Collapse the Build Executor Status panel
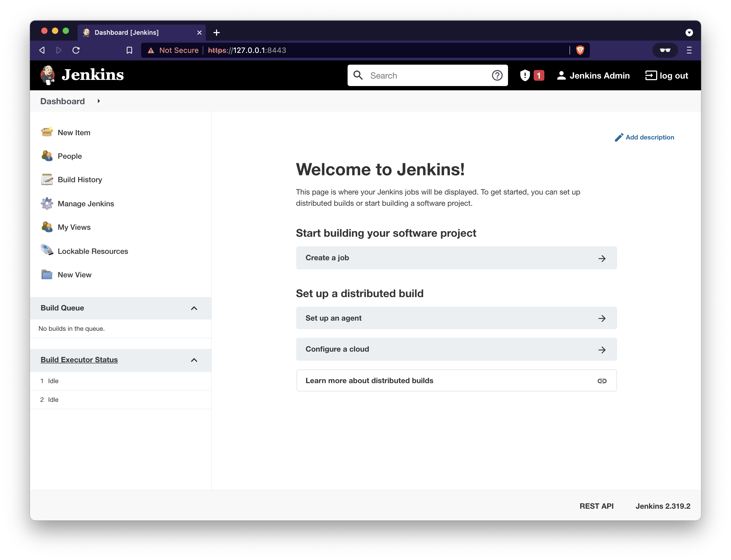This screenshot has height=560, width=731. point(194,360)
